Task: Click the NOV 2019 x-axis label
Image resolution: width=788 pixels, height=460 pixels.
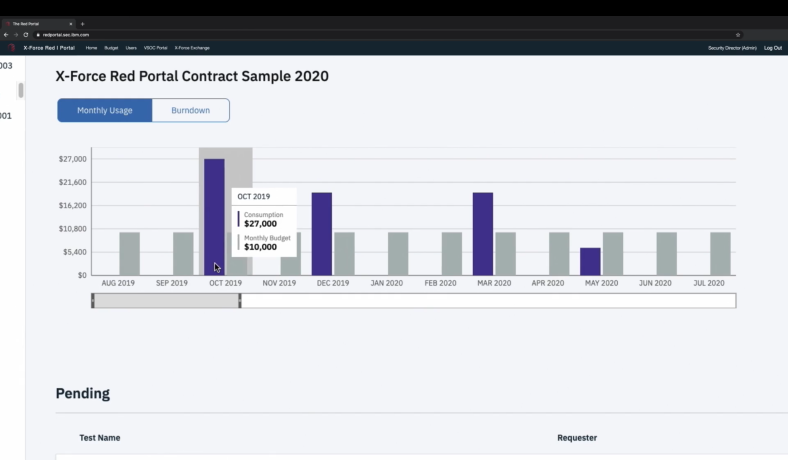Action: 279,283
